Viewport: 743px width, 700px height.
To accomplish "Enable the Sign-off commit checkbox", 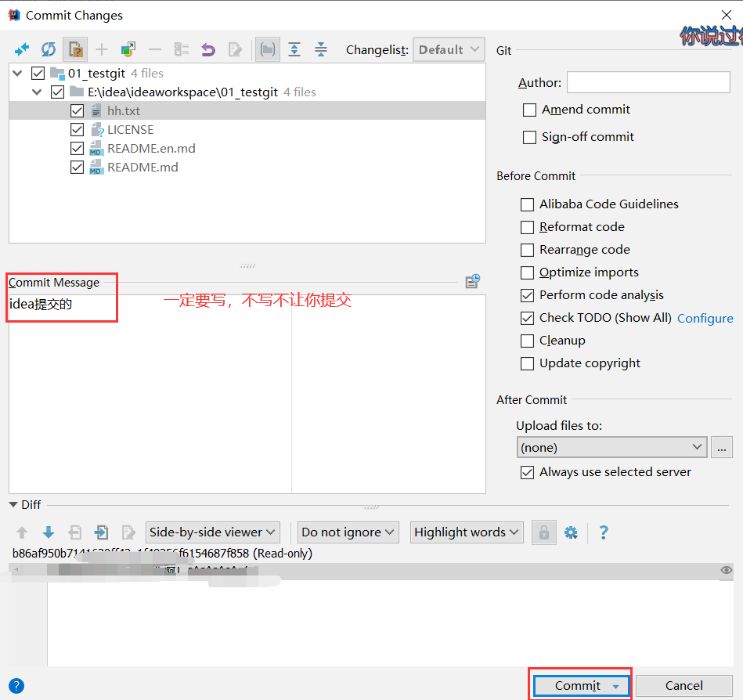I will pyautogui.click(x=529, y=138).
